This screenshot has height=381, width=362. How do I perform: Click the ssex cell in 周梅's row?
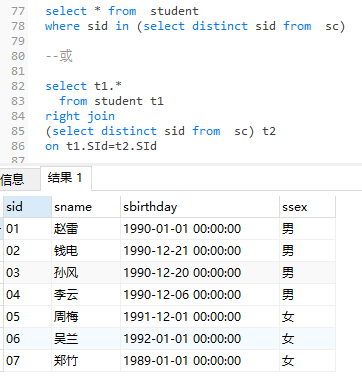pyautogui.click(x=307, y=317)
